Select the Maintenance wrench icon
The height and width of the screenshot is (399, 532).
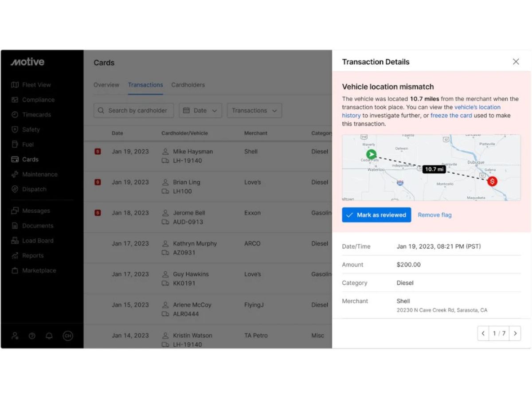(x=15, y=174)
